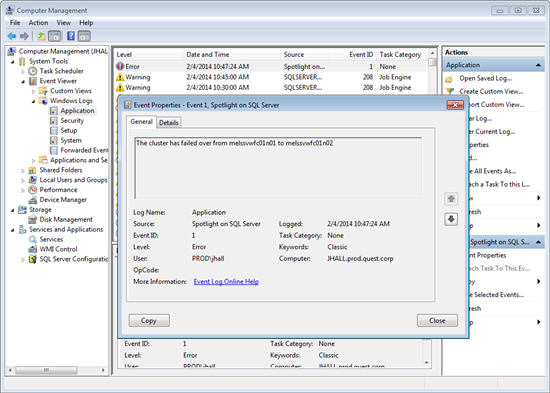
Task: Open the Setup log
Action: coord(68,130)
